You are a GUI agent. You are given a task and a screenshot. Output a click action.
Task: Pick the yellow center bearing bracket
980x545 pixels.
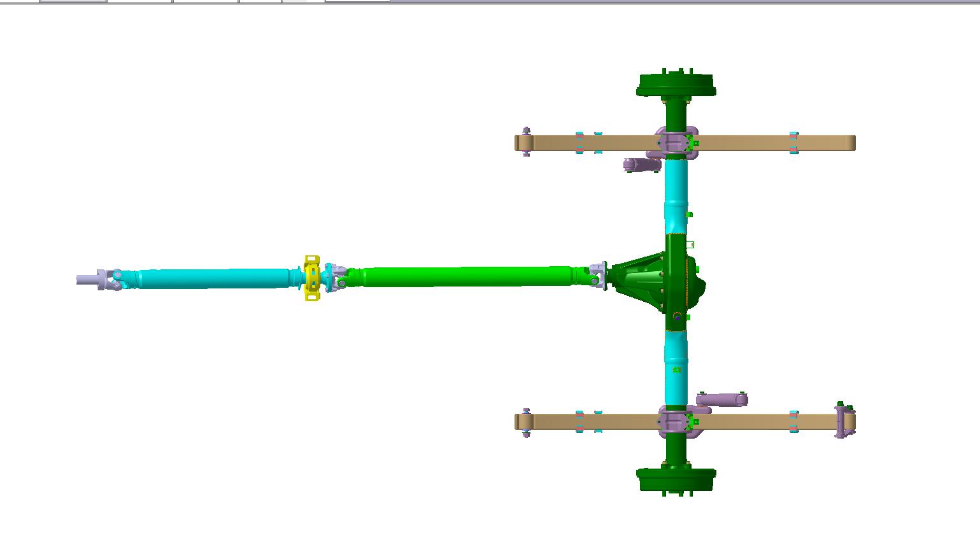point(311,278)
